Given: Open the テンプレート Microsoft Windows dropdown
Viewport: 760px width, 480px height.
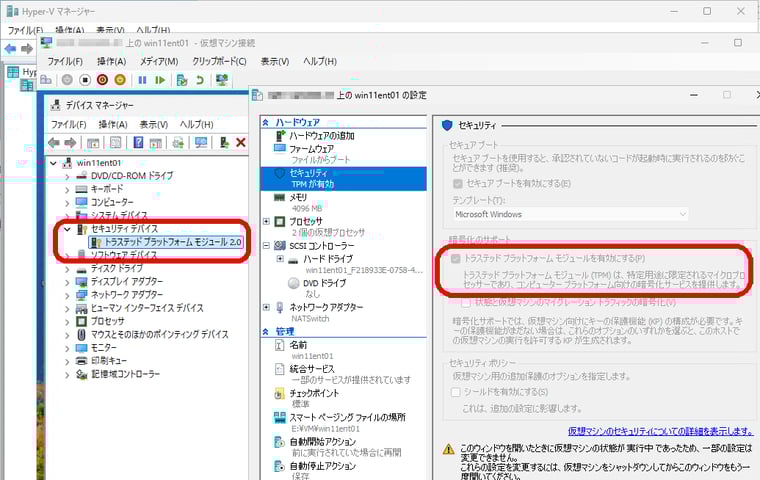Looking at the screenshot, I should coord(571,214).
